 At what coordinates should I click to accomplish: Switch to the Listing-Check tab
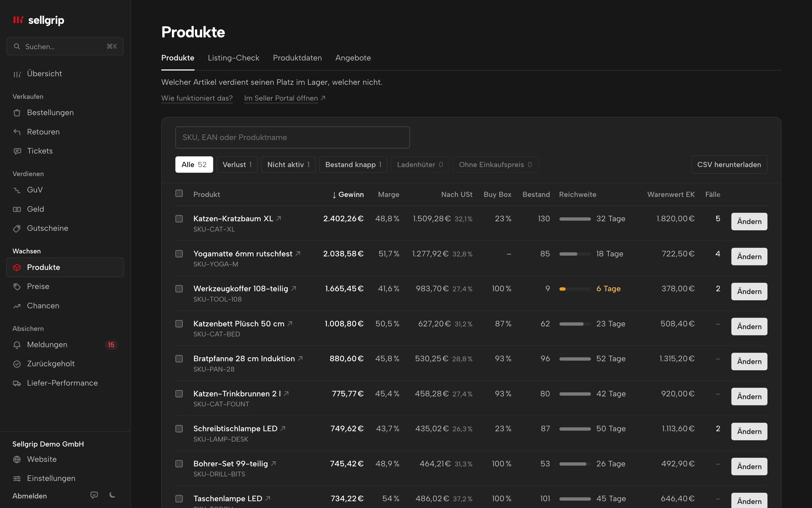click(234, 58)
